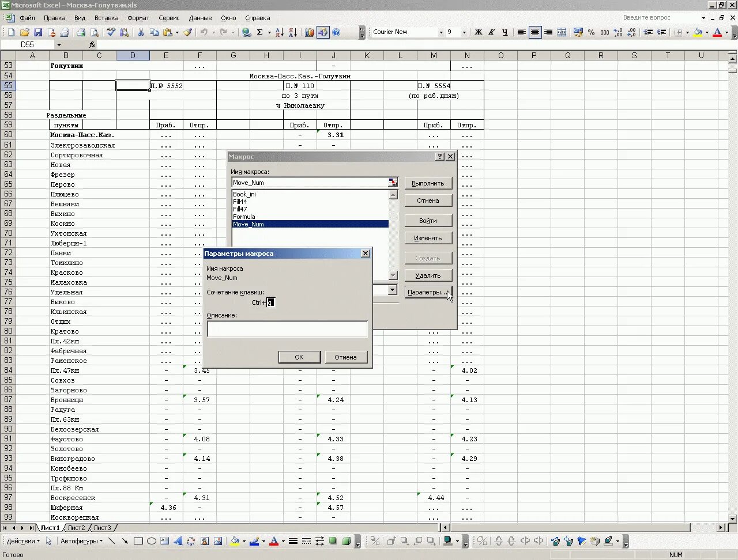This screenshot has width=738, height=560.
Task: Open the Сервис menu
Action: [169, 18]
